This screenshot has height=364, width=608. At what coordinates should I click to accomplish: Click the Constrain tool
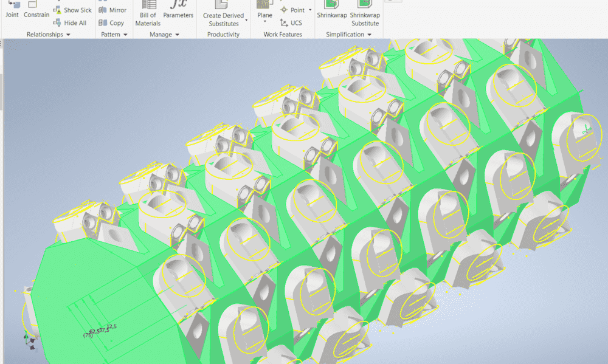click(36, 10)
